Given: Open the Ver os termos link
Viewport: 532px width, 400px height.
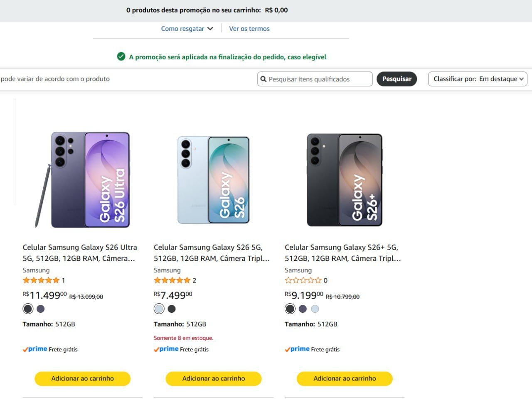Looking at the screenshot, I should (249, 28).
